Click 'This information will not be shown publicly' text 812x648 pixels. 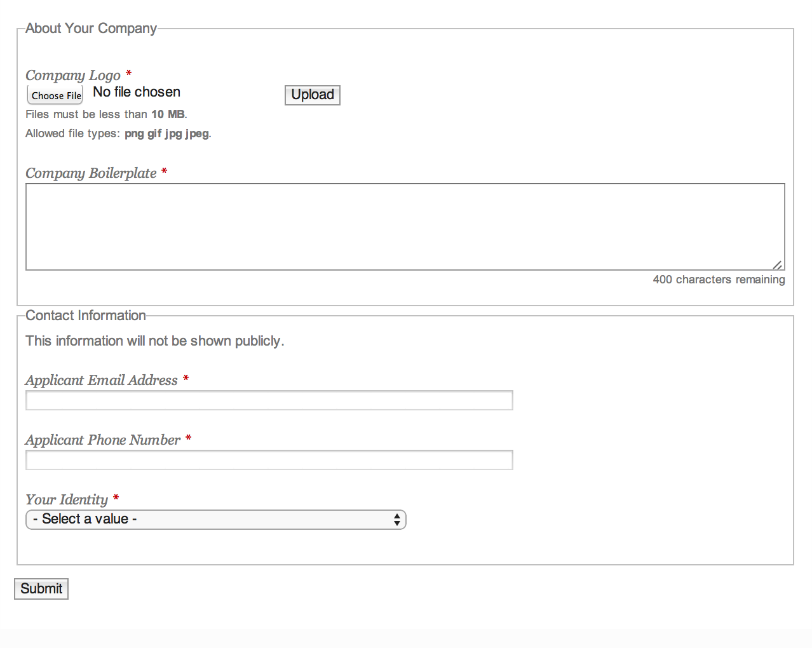pos(155,341)
